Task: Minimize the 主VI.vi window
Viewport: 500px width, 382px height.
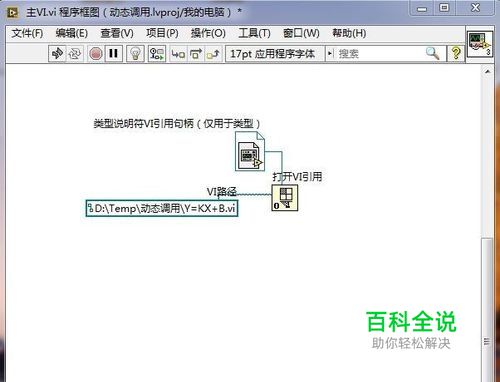Action: [x=422, y=8]
